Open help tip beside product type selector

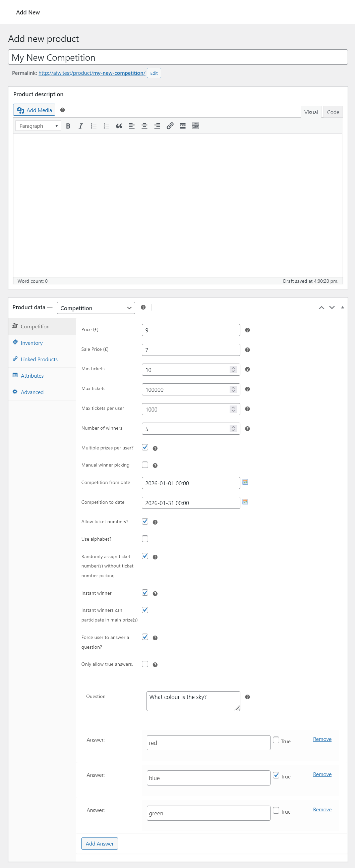click(x=143, y=307)
